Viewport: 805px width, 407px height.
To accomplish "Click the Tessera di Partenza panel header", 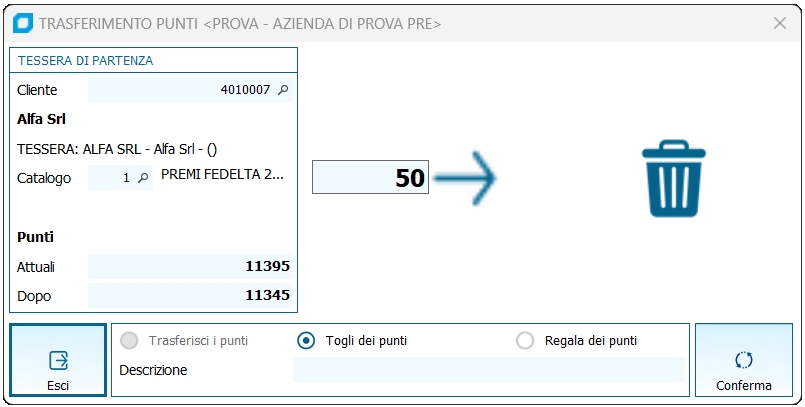I will click(x=153, y=60).
